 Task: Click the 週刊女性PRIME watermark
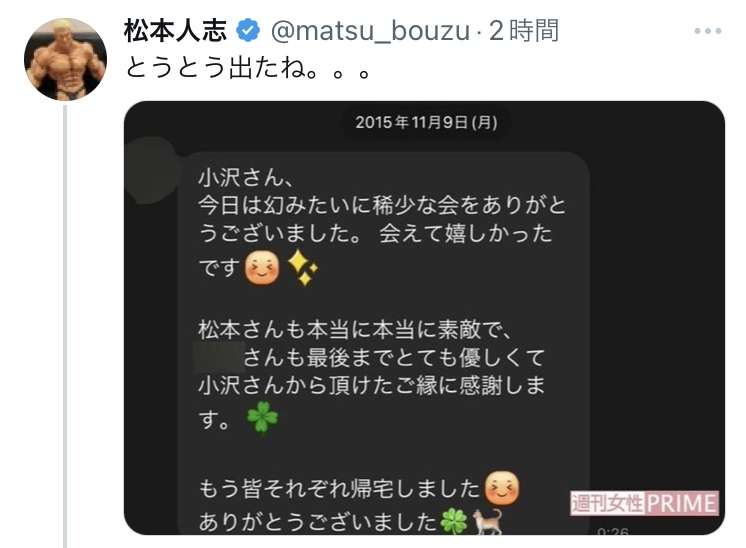[645, 503]
